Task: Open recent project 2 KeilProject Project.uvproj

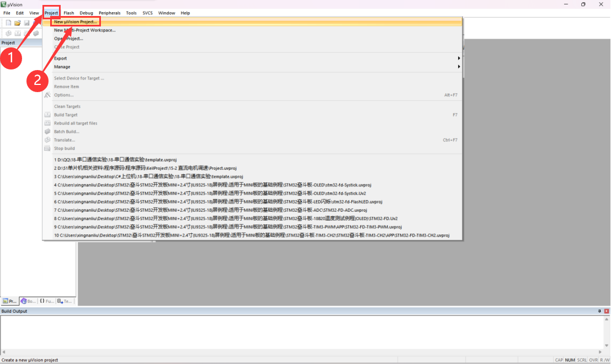Action: pos(252,168)
